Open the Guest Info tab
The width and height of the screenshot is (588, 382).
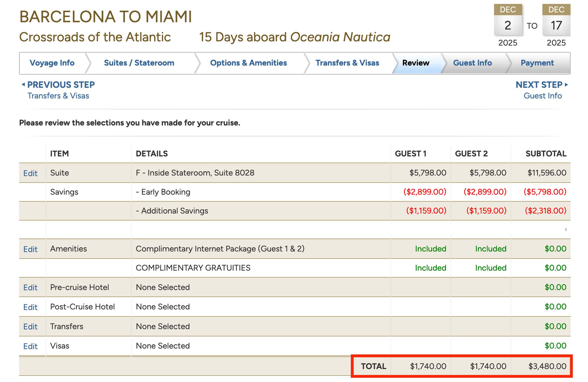tap(472, 63)
